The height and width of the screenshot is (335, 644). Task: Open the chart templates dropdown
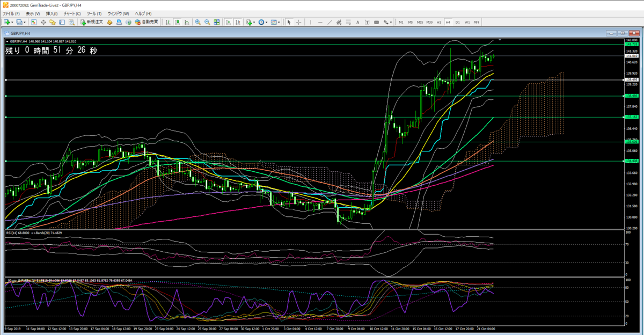[279, 22]
